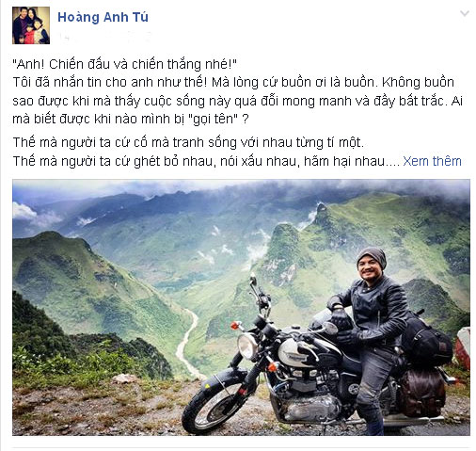
Task: Click the quote line "Anh! Chiến đấu và chiến thắng nhé!"
Action: 124,64
